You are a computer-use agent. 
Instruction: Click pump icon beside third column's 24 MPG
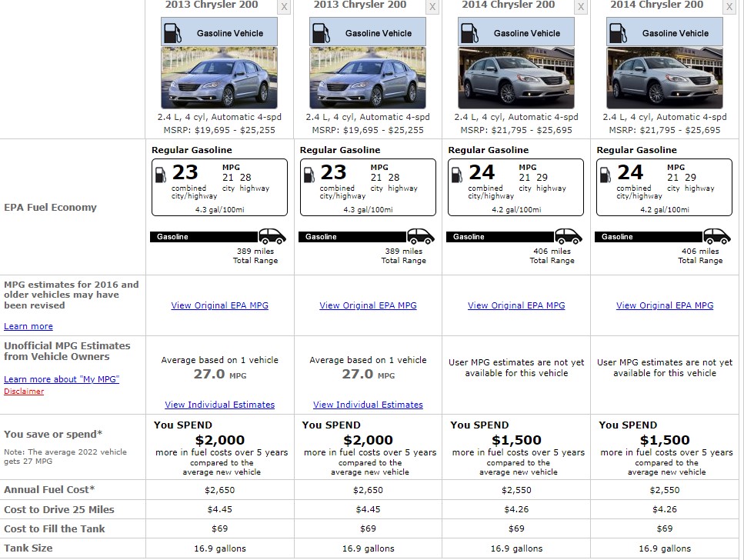click(457, 175)
